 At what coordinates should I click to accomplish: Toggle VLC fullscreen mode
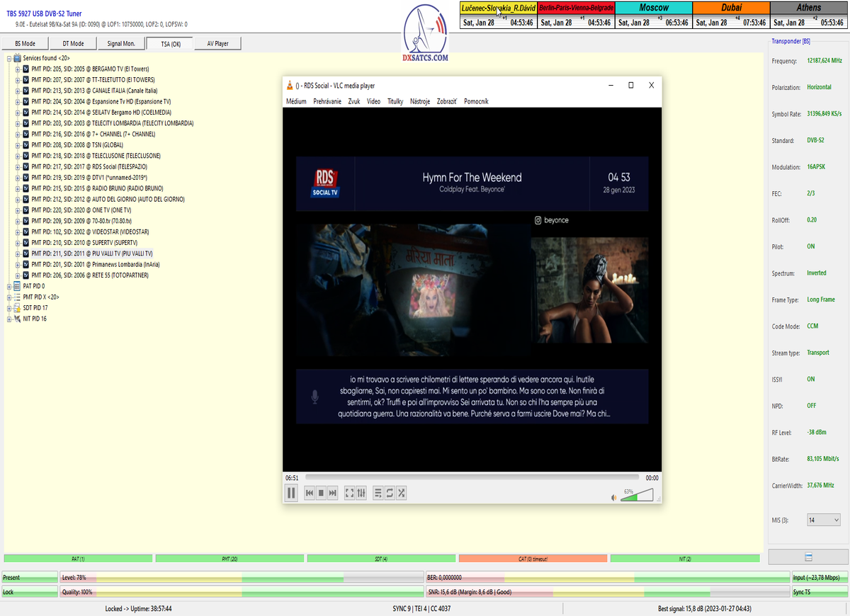click(x=349, y=493)
